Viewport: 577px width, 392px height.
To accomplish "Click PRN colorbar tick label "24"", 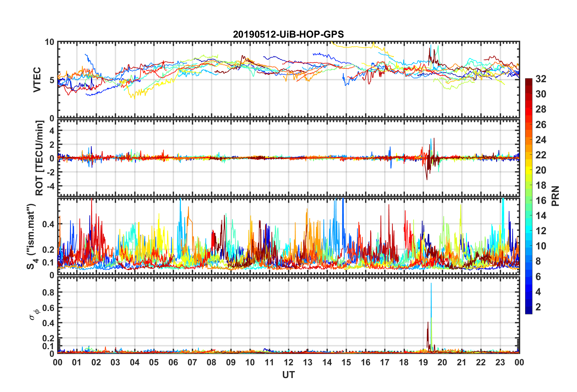I will [541, 140].
